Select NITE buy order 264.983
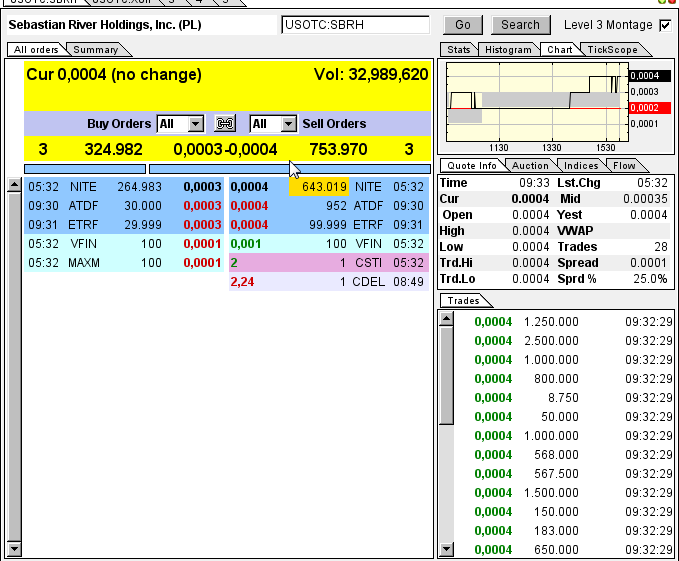This screenshot has height=561, width=679. click(124, 187)
